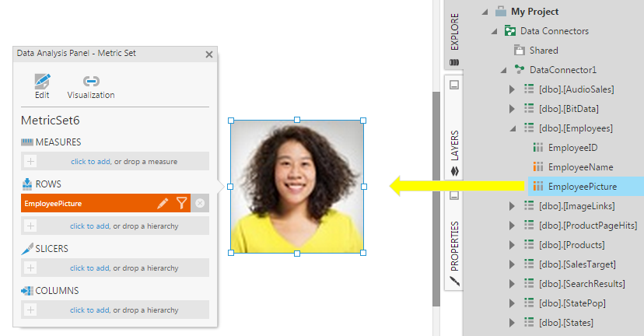The width and height of the screenshot is (644, 336).
Task: Click plus button under Columns
Action: (30, 310)
